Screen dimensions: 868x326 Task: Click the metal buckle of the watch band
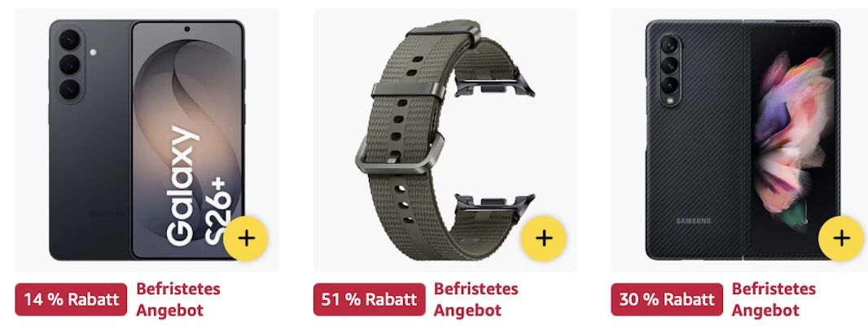click(400, 153)
